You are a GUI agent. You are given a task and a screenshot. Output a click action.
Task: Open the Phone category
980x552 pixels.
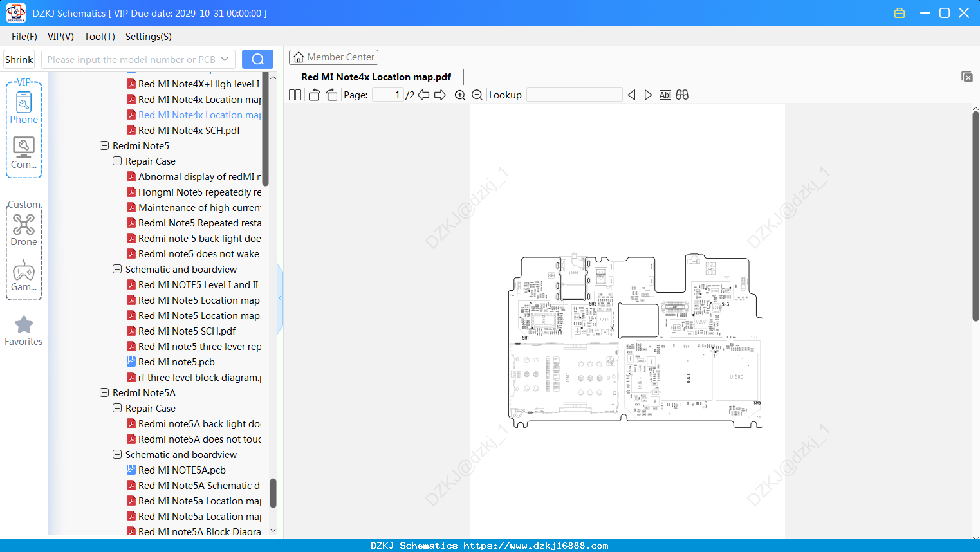pos(24,107)
